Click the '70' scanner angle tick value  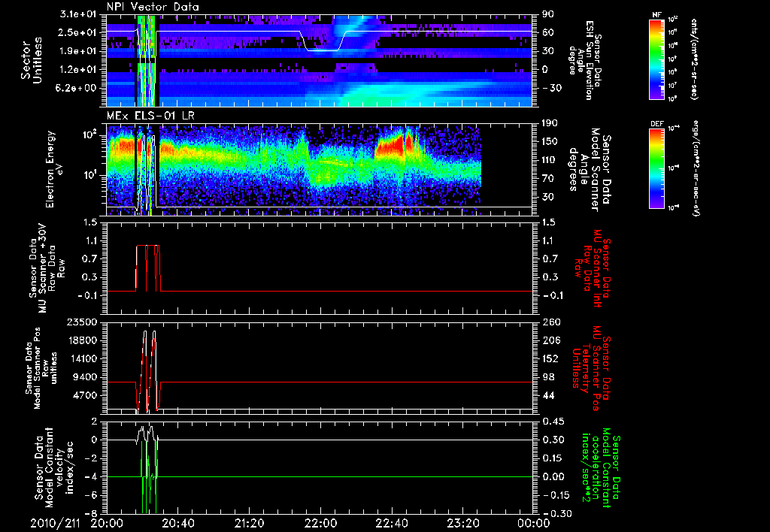pos(548,179)
